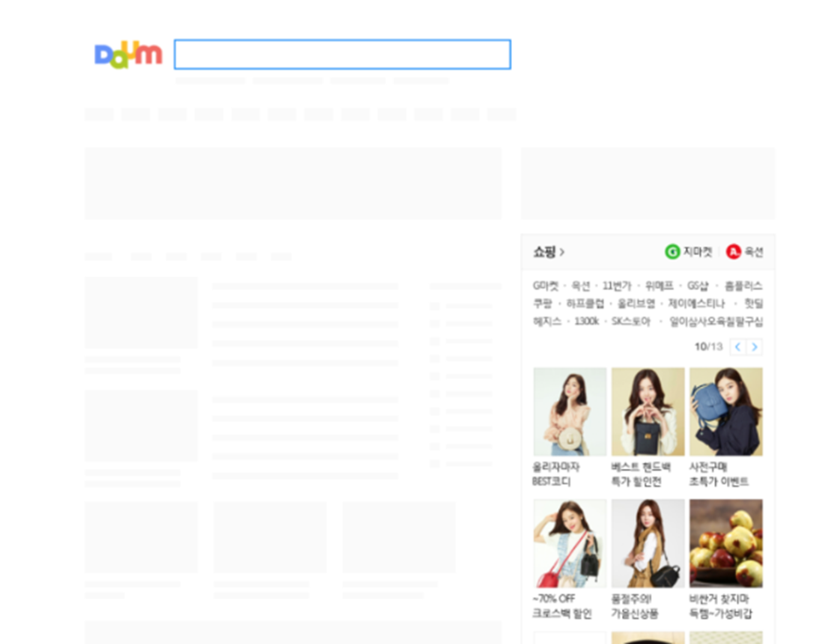
Task: Click the 10/13 page counter
Action: point(708,347)
